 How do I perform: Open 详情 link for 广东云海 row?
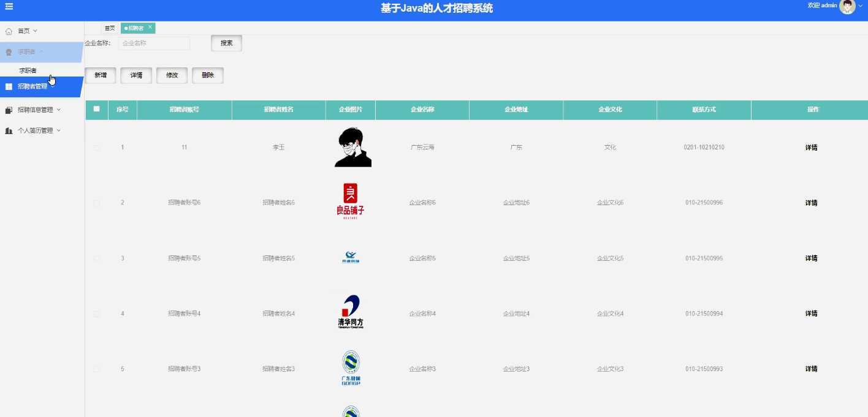coord(811,148)
